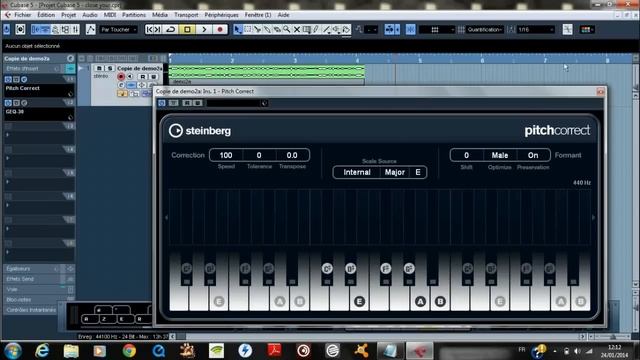Toggle read automation R on track
The width and height of the screenshot is (640, 360).
tap(143, 76)
